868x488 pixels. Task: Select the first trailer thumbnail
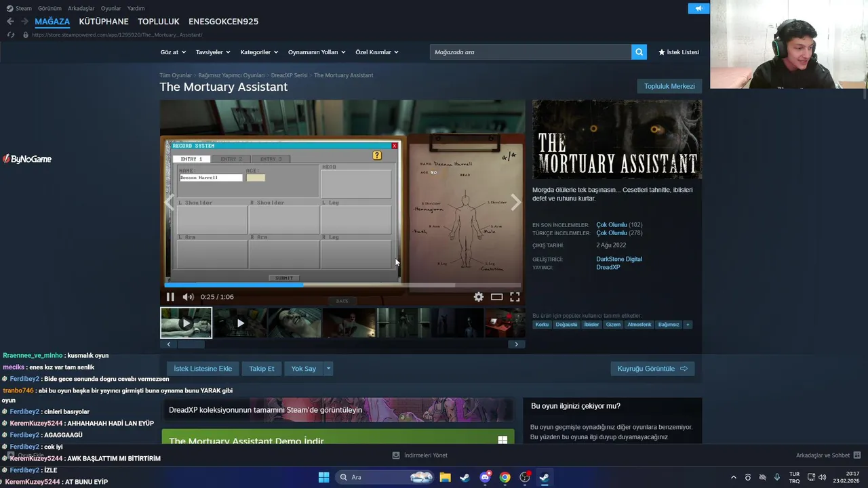point(186,323)
